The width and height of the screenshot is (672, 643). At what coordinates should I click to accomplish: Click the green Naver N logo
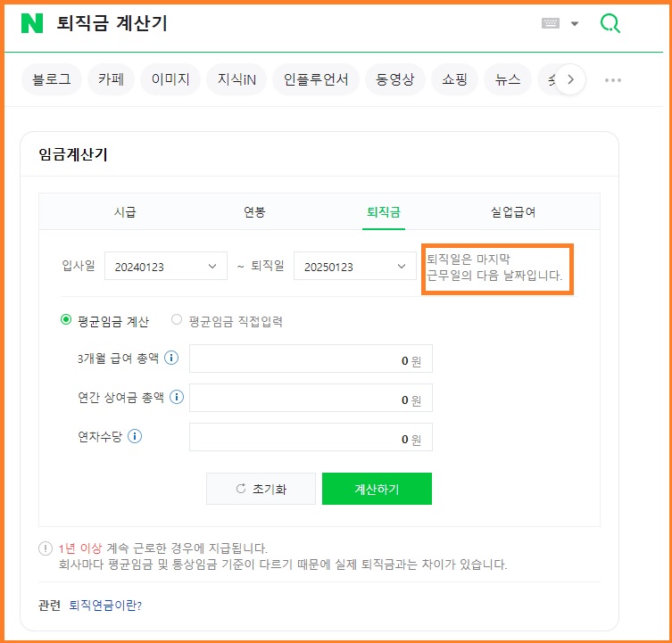[x=32, y=23]
